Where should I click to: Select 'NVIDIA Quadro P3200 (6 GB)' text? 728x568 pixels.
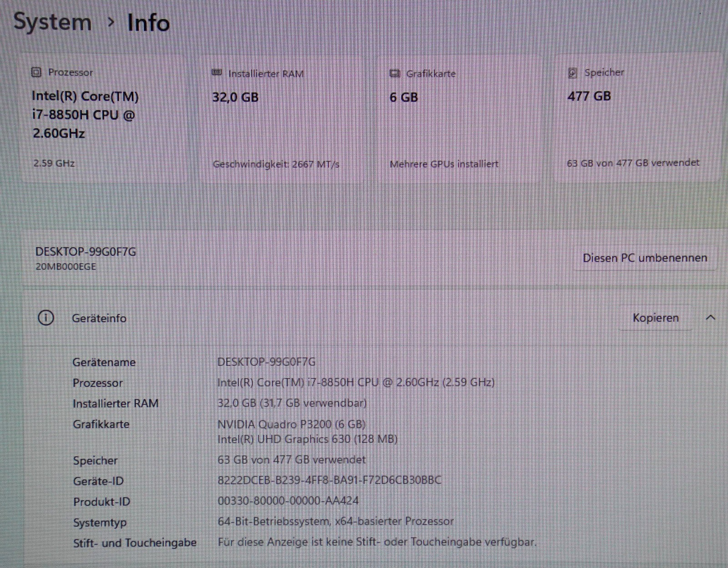(291, 425)
